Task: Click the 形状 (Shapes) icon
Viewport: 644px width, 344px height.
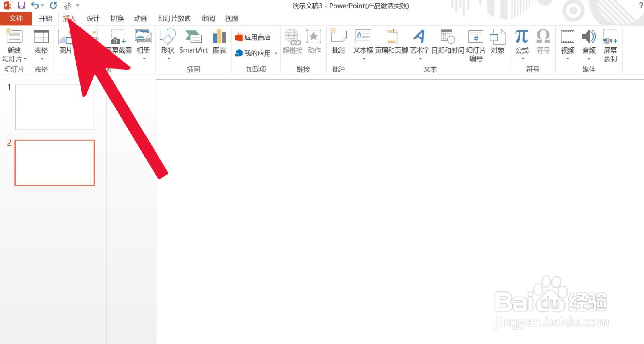Action: 168,36
